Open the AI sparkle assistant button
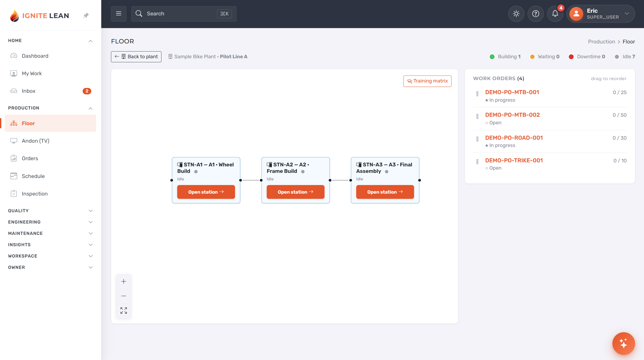This screenshot has width=644, height=360. (623, 343)
